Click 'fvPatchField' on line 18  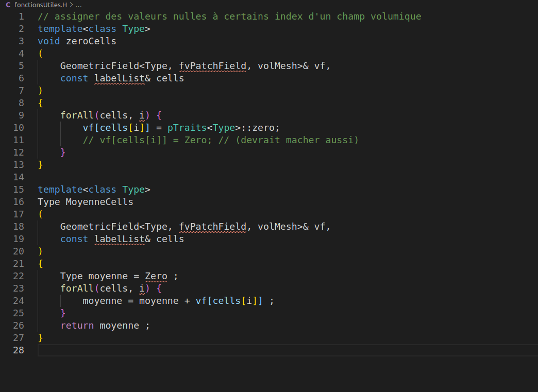click(x=212, y=226)
